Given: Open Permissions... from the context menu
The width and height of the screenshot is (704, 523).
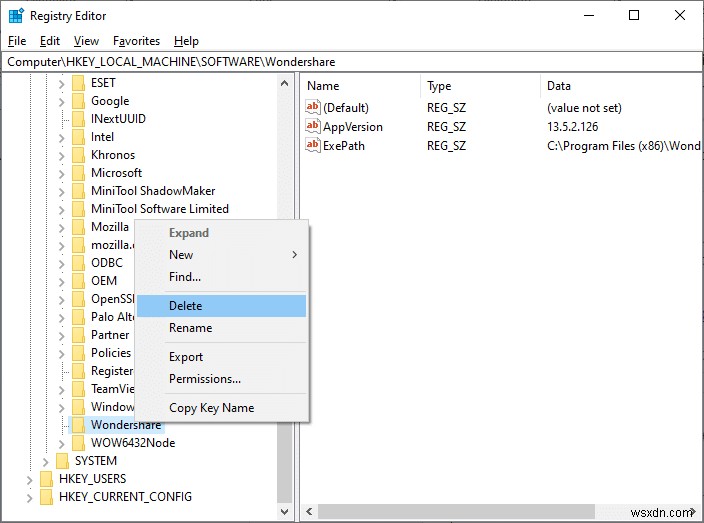Looking at the screenshot, I should (221, 379).
